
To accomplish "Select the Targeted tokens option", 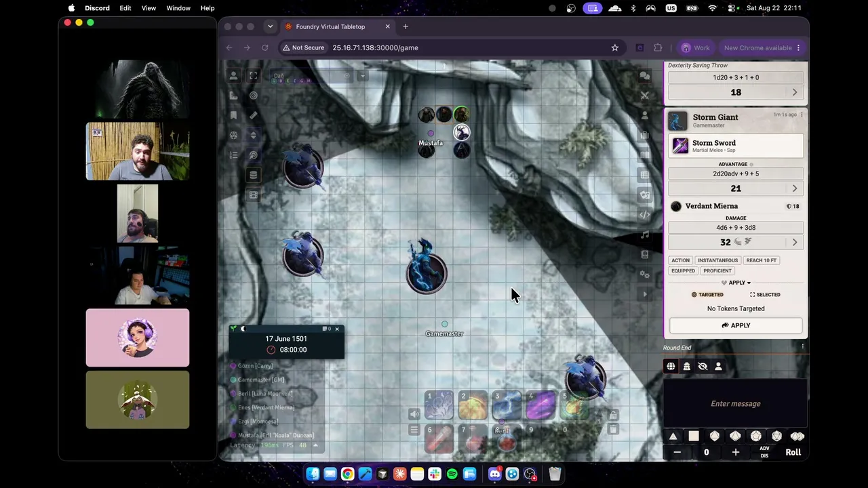I will [707, 295].
